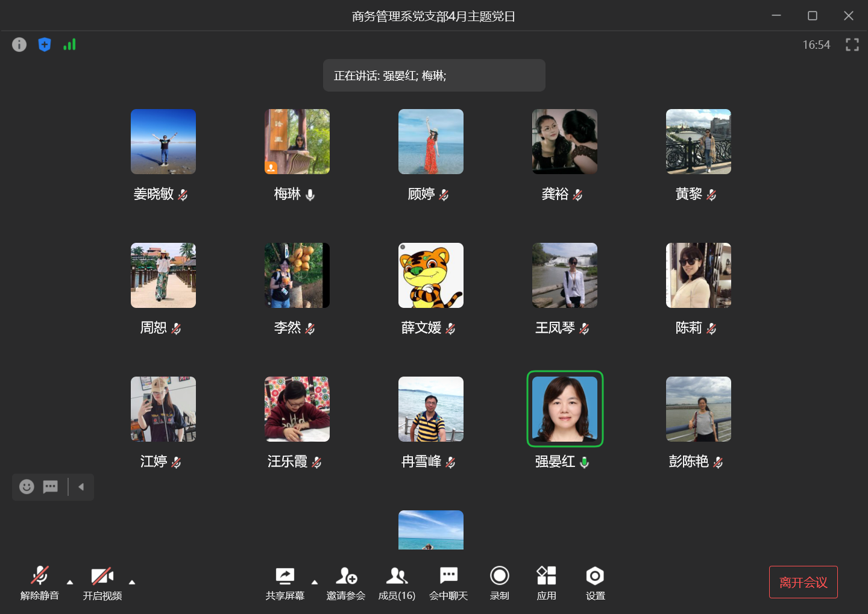Click the meeting time 16:54
This screenshot has height=614, width=868.
816,45
